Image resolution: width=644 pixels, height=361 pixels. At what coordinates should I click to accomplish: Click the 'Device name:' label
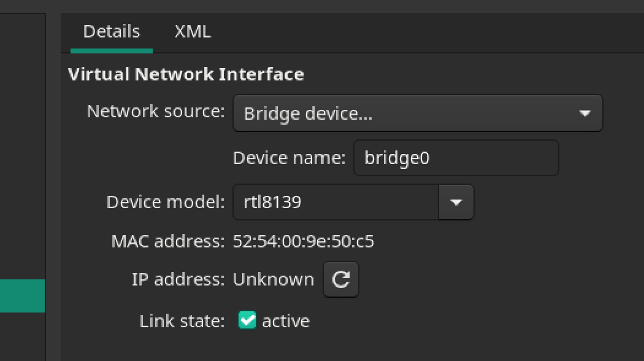pyautogui.click(x=289, y=158)
